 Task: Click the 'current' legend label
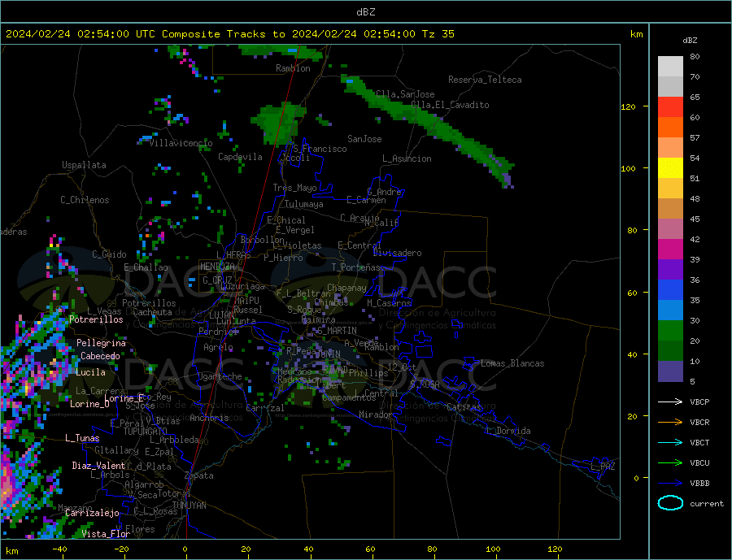click(707, 504)
